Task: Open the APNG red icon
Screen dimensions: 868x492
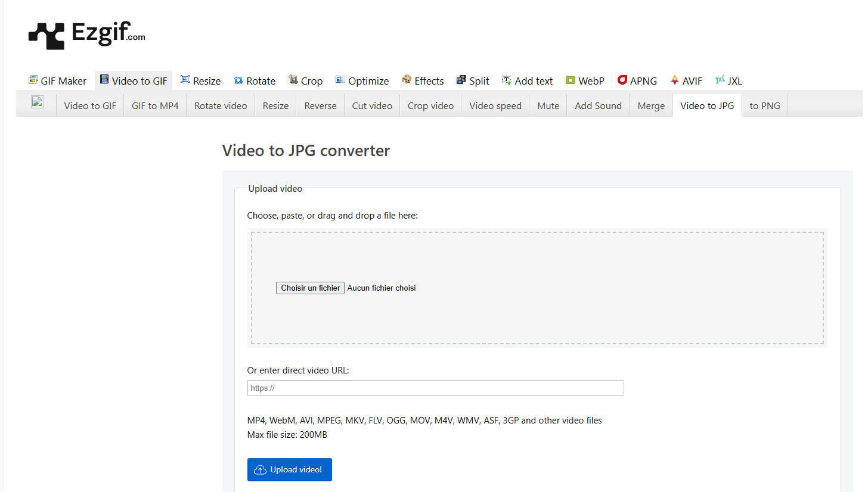Action: coord(622,80)
